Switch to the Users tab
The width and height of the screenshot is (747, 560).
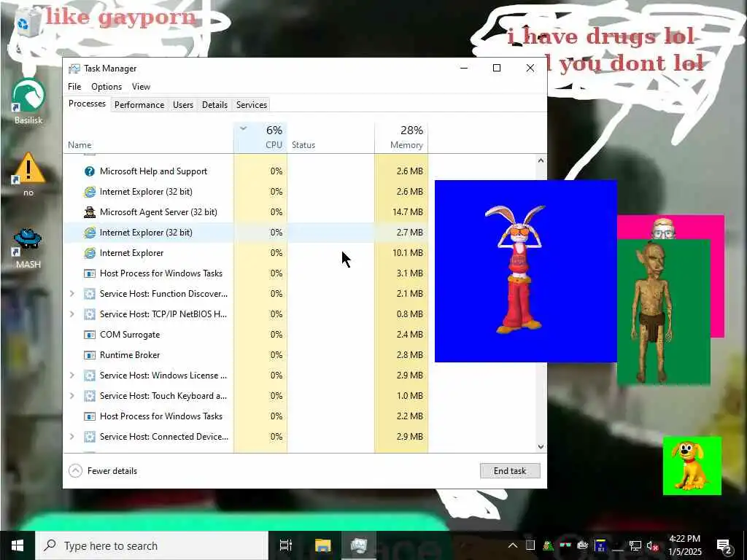[x=183, y=105]
